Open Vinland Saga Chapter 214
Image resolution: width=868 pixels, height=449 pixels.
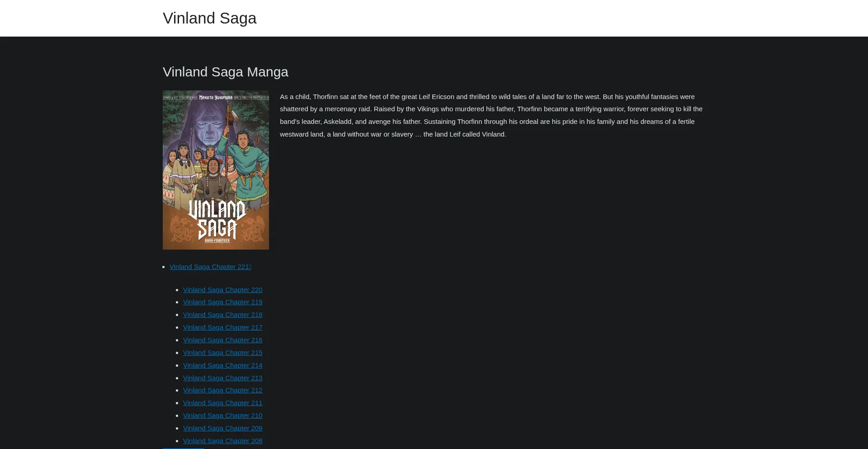click(x=222, y=365)
